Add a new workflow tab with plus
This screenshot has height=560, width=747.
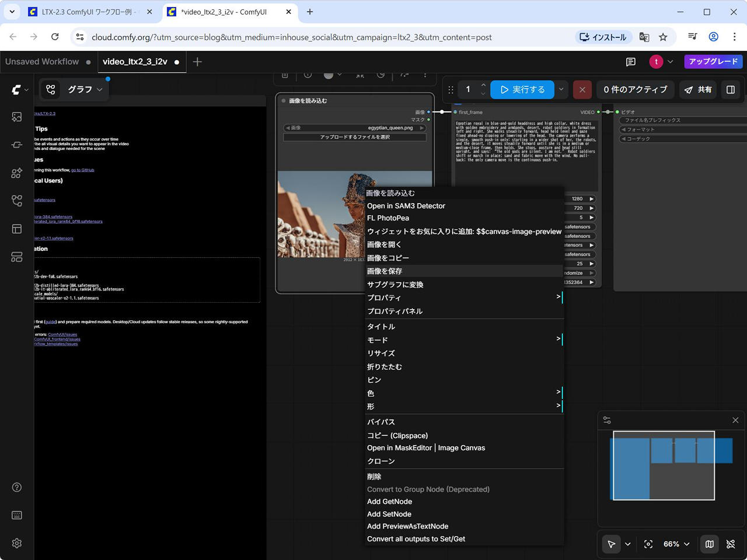pyautogui.click(x=197, y=62)
